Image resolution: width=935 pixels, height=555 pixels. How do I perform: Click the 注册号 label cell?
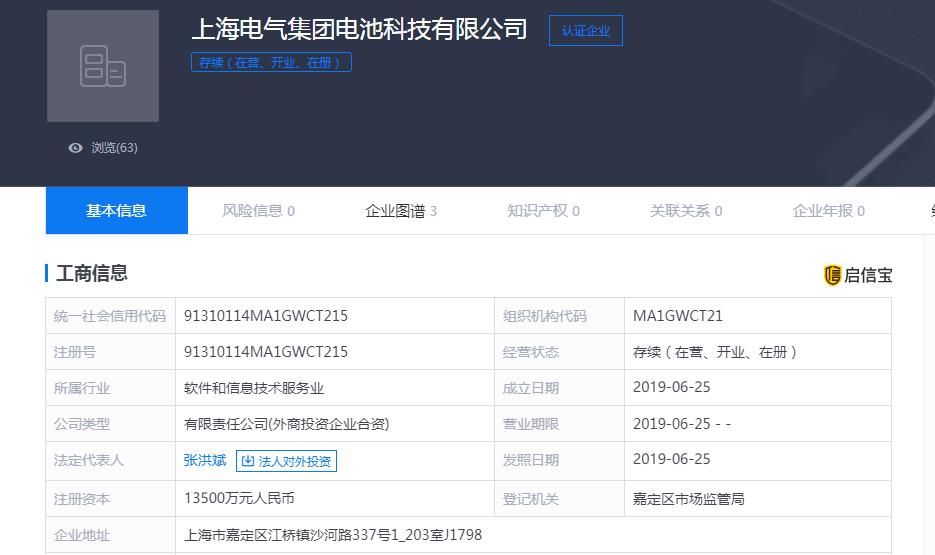coord(110,352)
